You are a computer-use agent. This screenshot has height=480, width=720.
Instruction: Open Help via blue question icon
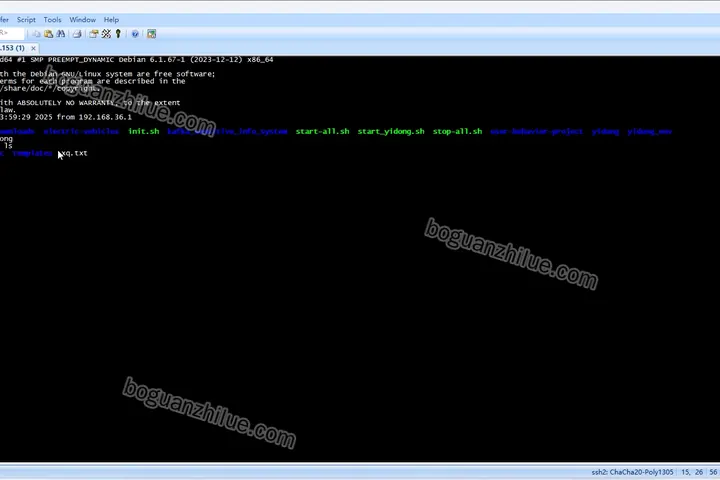pos(135,34)
